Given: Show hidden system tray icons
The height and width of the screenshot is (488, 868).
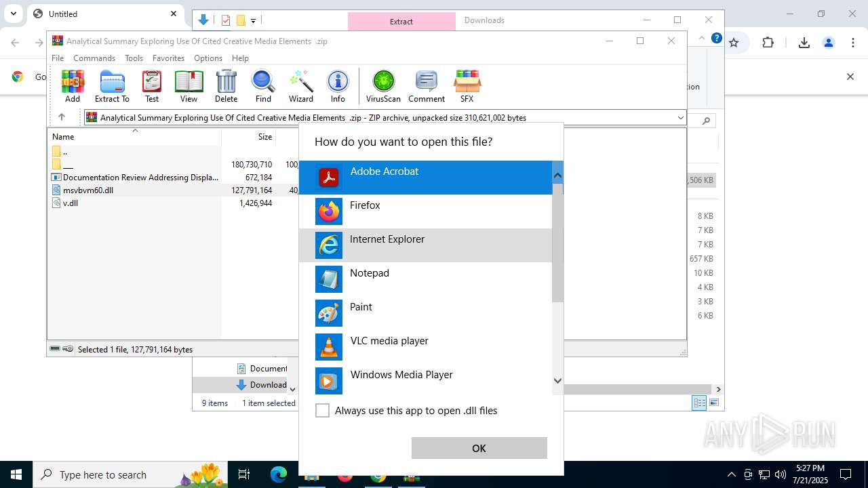Looking at the screenshot, I should tap(731, 474).
